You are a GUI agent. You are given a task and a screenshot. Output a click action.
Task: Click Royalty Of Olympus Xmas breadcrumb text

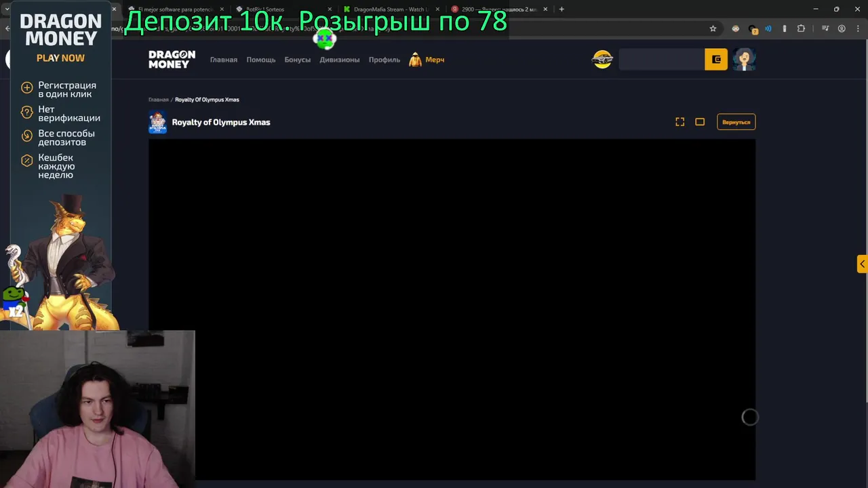[x=207, y=100]
